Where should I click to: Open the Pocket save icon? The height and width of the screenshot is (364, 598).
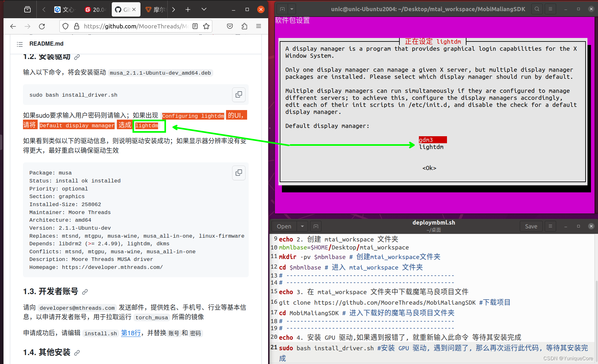(230, 26)
